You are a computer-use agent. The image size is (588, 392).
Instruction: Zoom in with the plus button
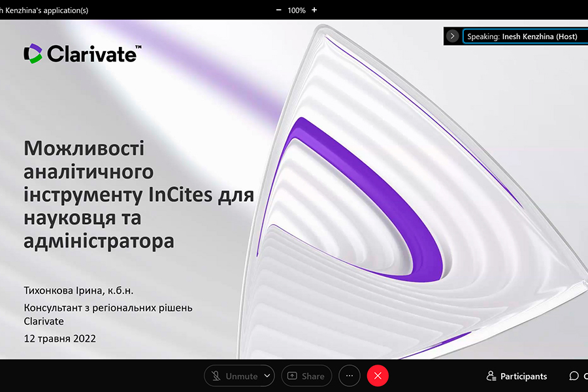[x=314, y=10]
